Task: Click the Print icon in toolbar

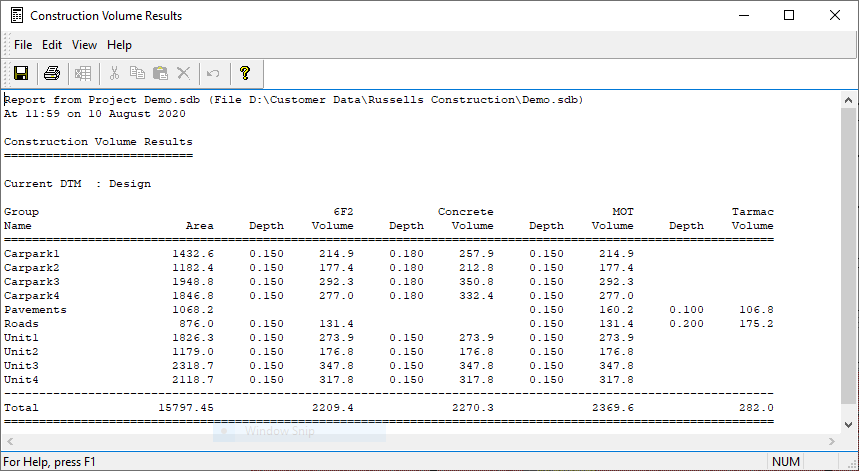Action: pos(52,73)
